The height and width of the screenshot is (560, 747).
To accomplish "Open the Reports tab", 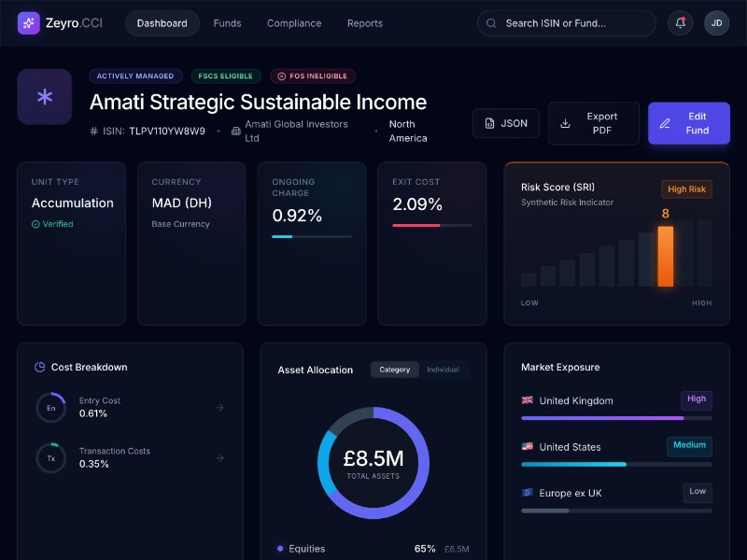I will [364, 23].
